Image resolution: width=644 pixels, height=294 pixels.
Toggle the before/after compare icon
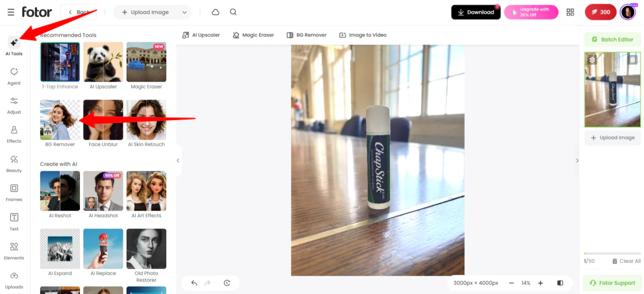[560, 283]
